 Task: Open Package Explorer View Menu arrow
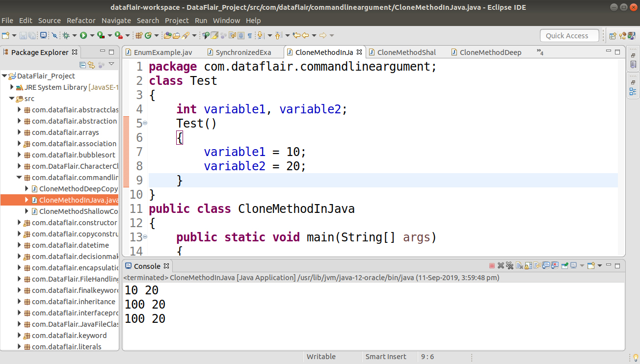111,64
